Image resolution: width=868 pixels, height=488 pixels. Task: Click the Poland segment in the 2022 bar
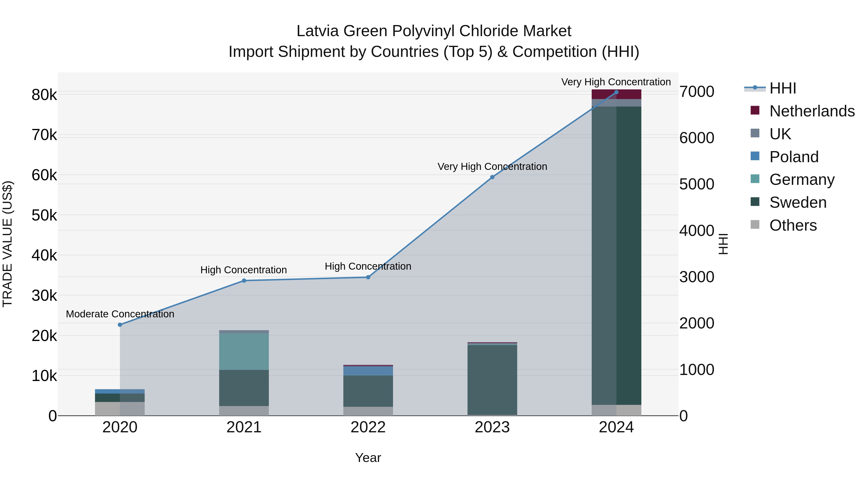click(x=368, y=371)
